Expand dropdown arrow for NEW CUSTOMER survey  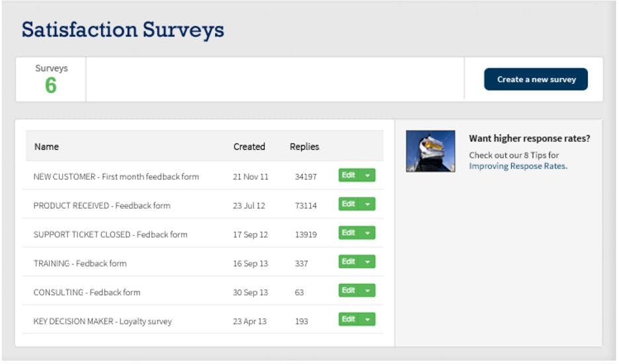coord(368,175)
